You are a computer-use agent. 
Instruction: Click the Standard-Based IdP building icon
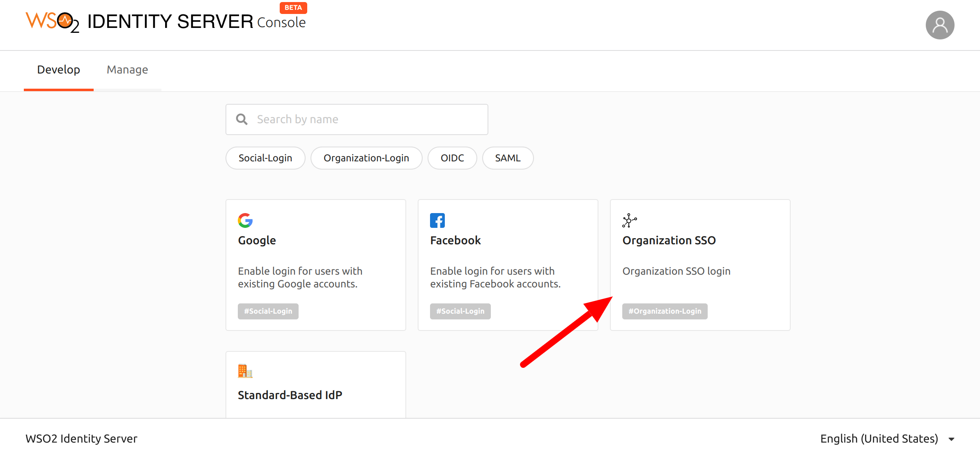point(245,371)
